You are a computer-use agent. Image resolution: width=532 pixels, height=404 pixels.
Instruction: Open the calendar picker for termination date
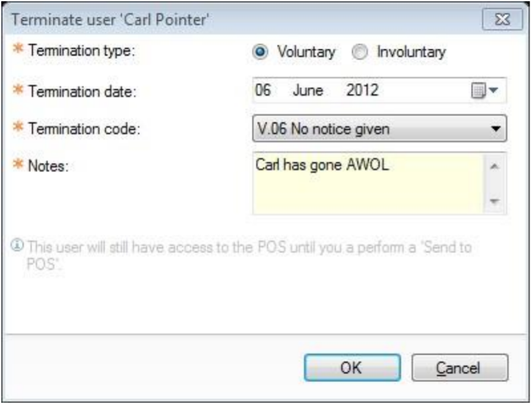(x=479, y=90)
